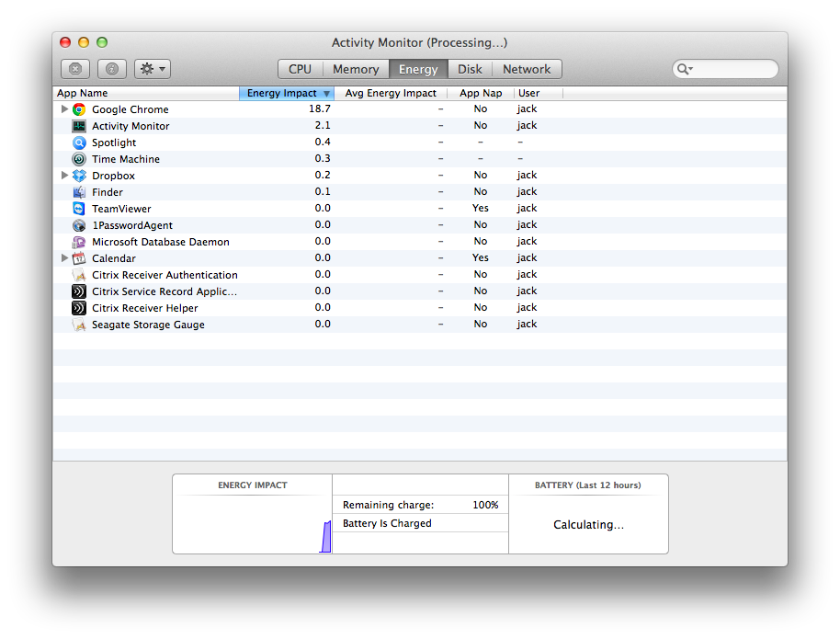The image size is (840, 639).
Task: Sort by App Nap column header
Action: [481, 93]
